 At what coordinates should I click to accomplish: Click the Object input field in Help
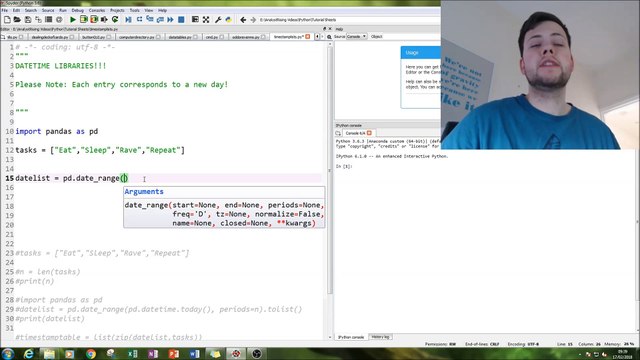[411, 37]
